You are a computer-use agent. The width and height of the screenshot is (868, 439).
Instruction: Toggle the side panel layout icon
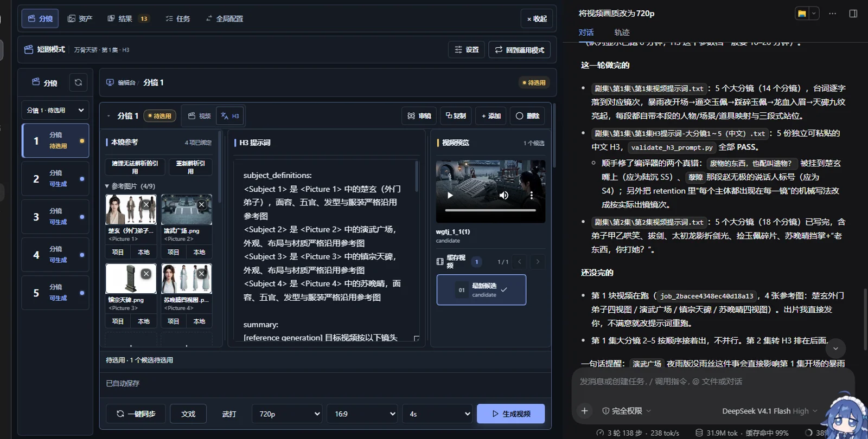(853, 14)
